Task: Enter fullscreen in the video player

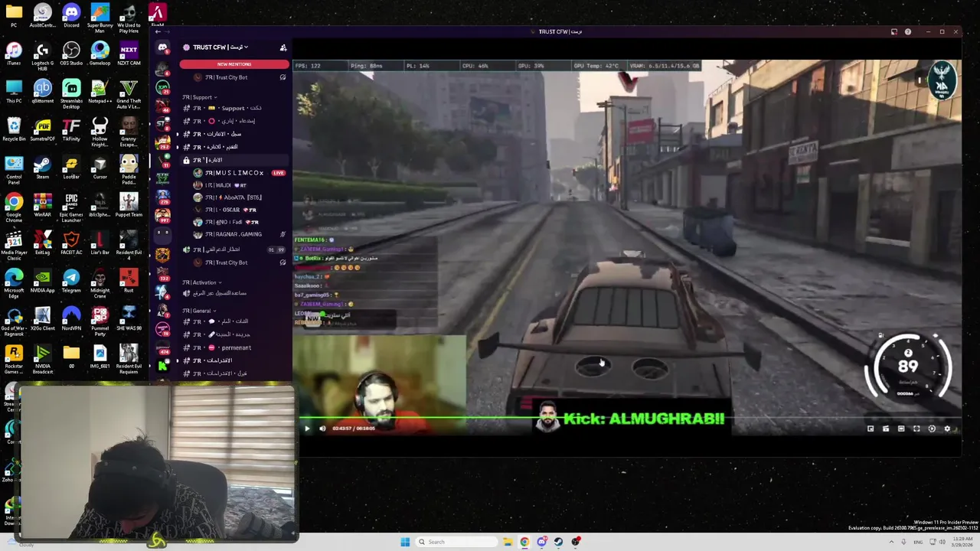Action: 916,429
